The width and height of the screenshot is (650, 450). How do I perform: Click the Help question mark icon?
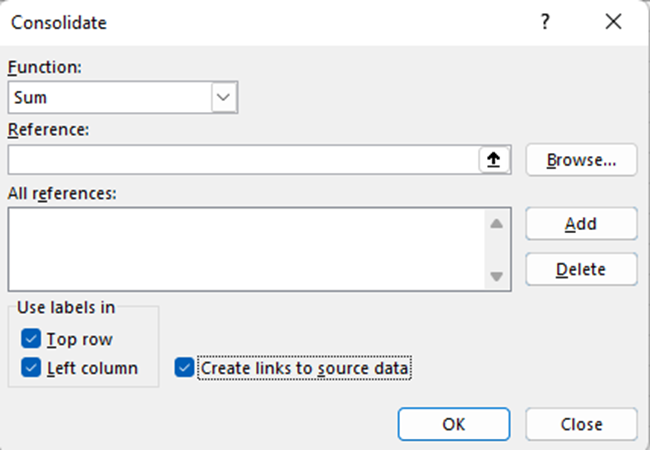coord(545,22)
